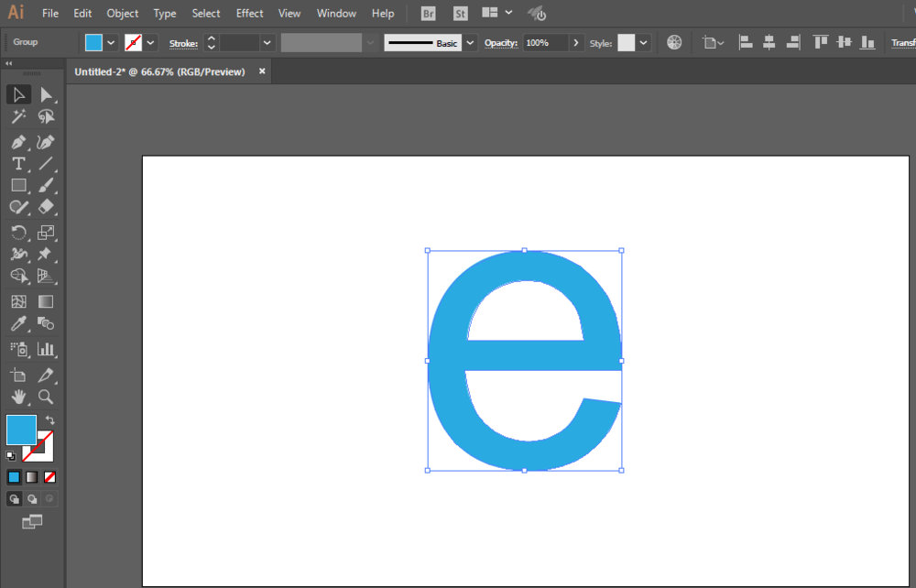Select the Pen tool
Viewport: 916px width, 588px height.
click(x=18, y=142)
